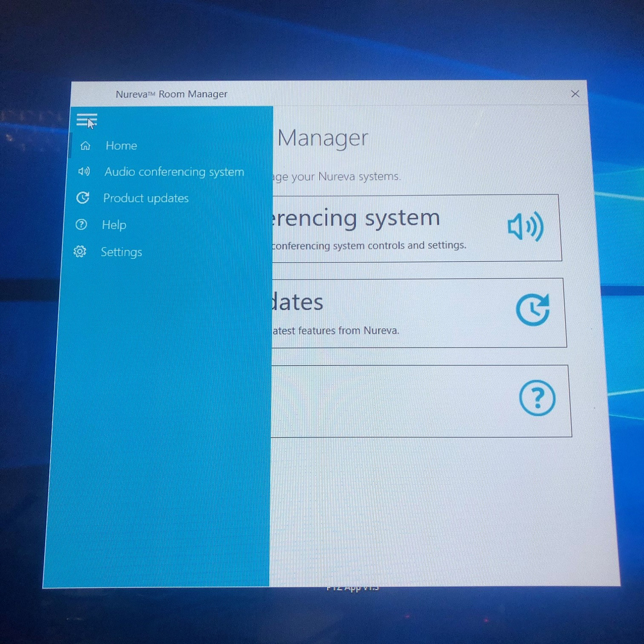The width and height of the screenshot is (644, 644).
Task: Click the Home house icon
Action: click(85, 146)
